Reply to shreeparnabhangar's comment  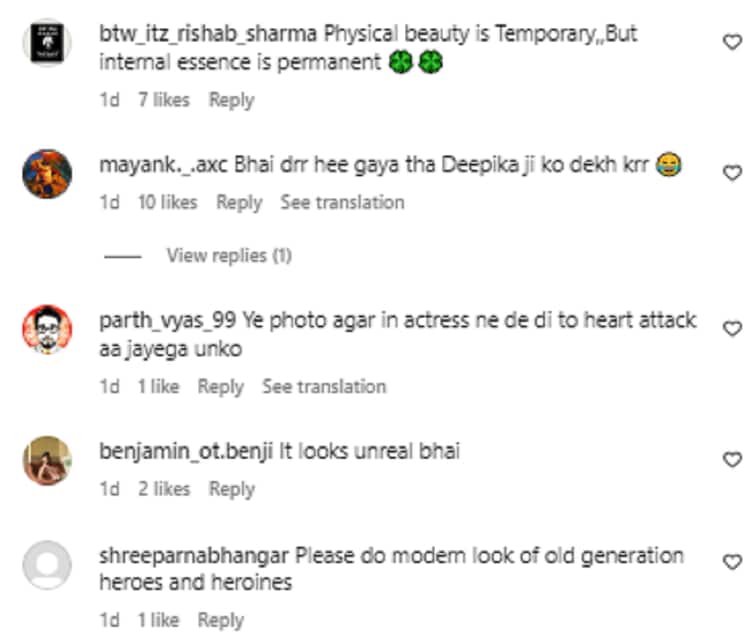pyautogui.click(x=221, y=620)
